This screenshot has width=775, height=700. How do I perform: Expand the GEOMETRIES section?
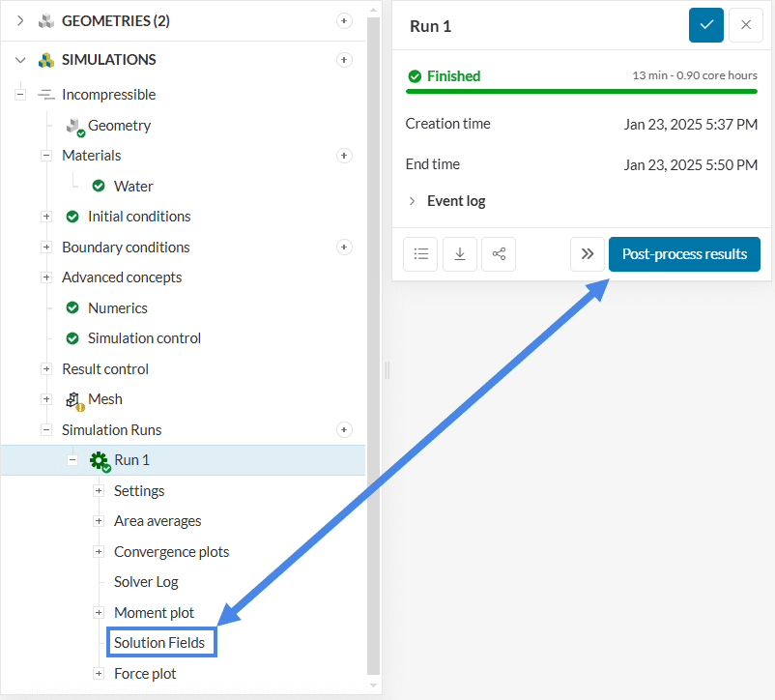[x=20, y=20]
